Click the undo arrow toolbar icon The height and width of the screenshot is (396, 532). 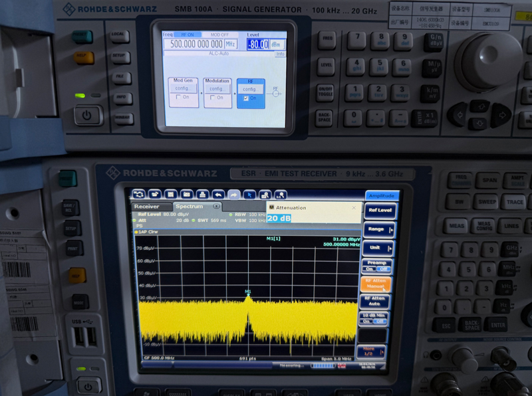[218, 195]
